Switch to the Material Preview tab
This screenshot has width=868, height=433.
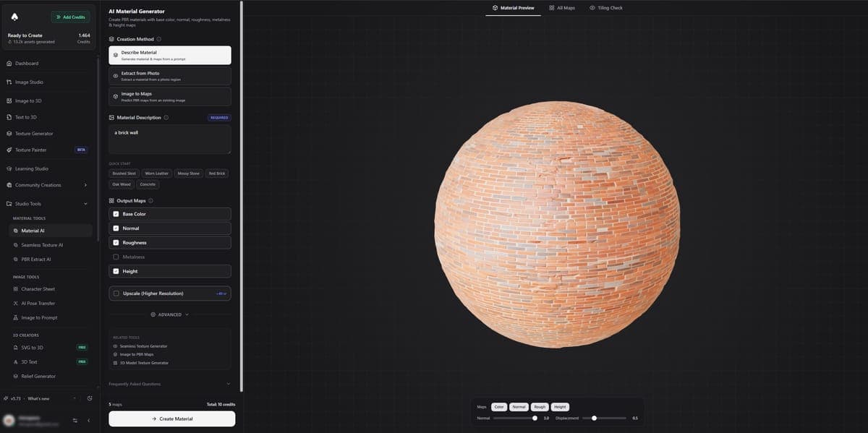513,8
